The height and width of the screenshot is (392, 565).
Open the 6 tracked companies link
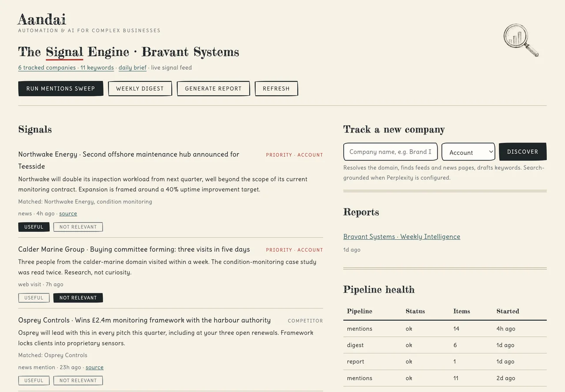[x=47, y=68]
